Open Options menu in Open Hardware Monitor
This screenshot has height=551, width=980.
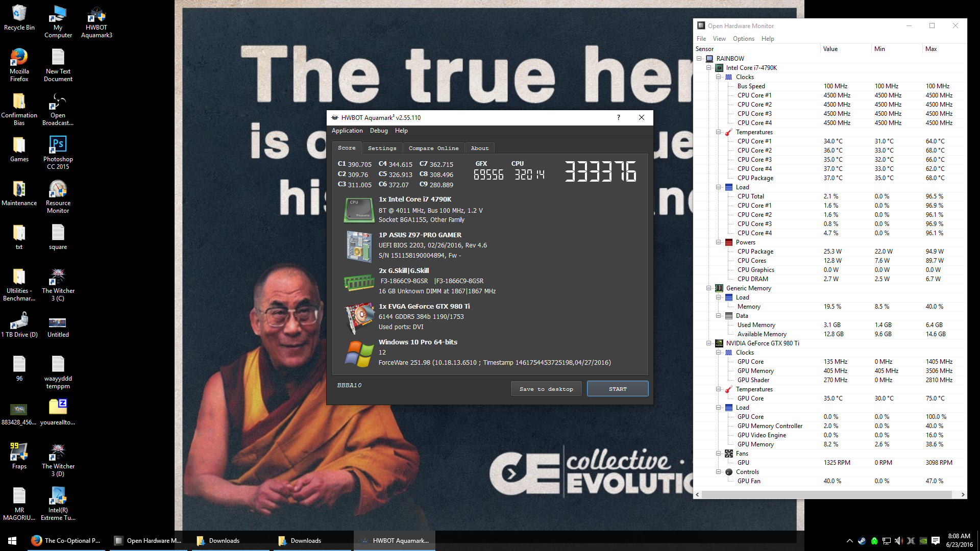click(744, 39)
